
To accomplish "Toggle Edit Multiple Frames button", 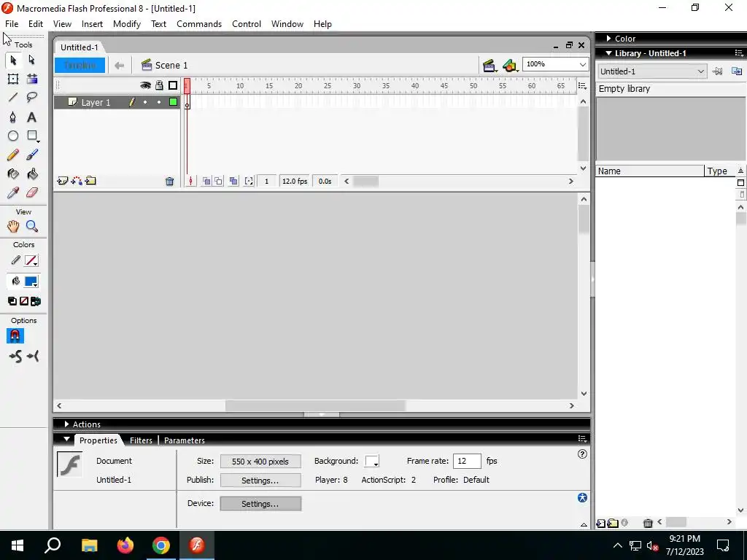I will [x=233, y=182].
